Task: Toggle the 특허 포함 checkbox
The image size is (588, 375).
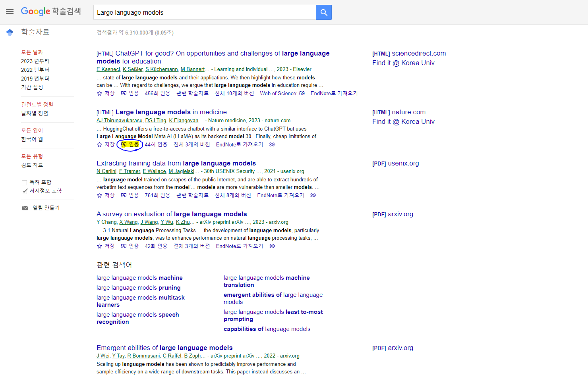Action: (24, 183)
